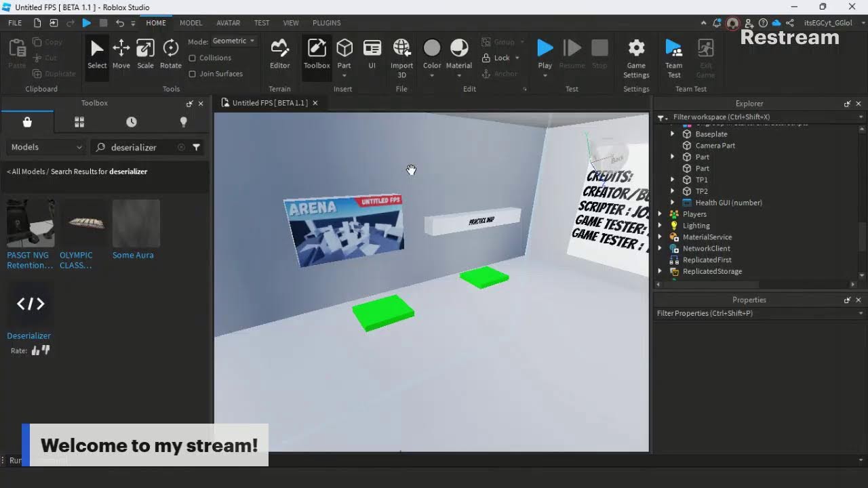Start a Team Test
The width and height of the screenshot is (868, 488).
pyautogui.click(x=673, y=58)
